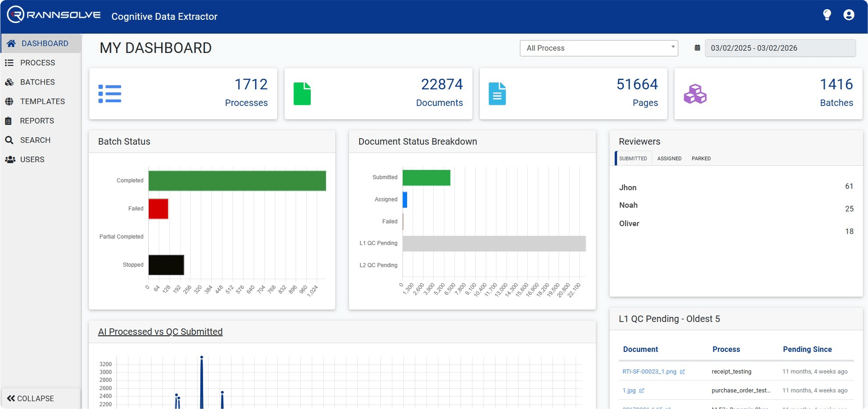This screenshot has width=868, height=409.
Task: Switch to the Parked reviewers tab
Action: 701,158
